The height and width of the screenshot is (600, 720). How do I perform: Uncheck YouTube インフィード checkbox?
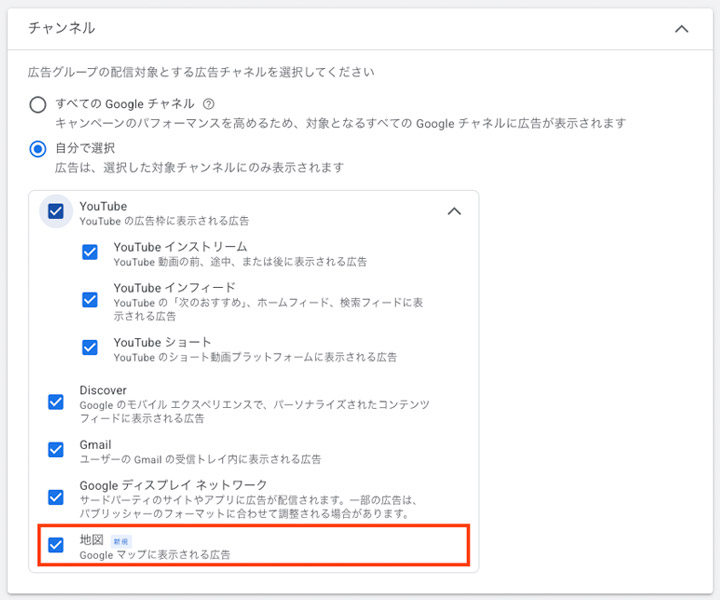(x=90, y=300)
